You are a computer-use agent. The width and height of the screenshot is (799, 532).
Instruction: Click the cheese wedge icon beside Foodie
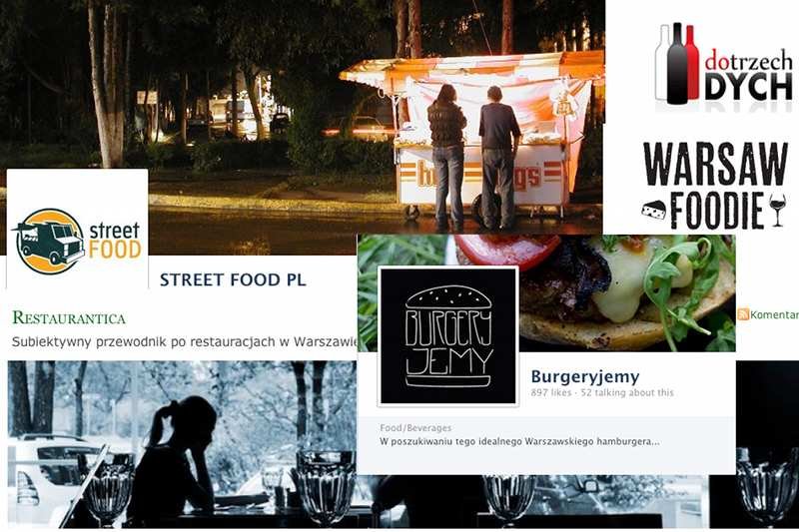pyautogui.click(x=654, y=210)
